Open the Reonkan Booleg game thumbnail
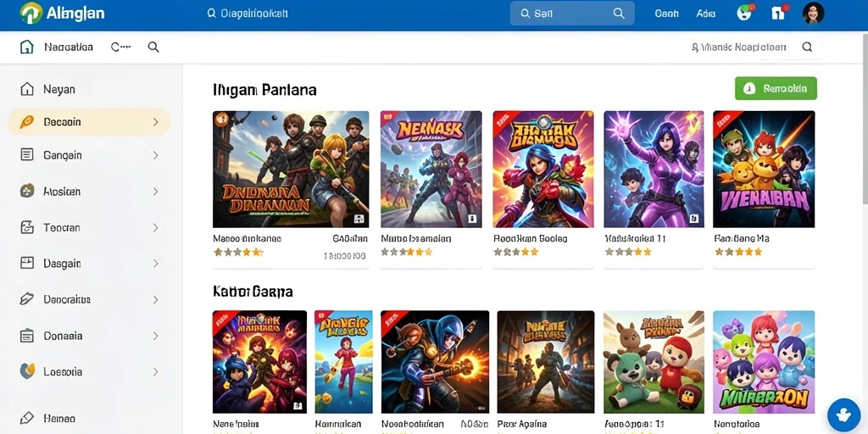This screenshot has width=868, height=434. (x=543, y=170)
